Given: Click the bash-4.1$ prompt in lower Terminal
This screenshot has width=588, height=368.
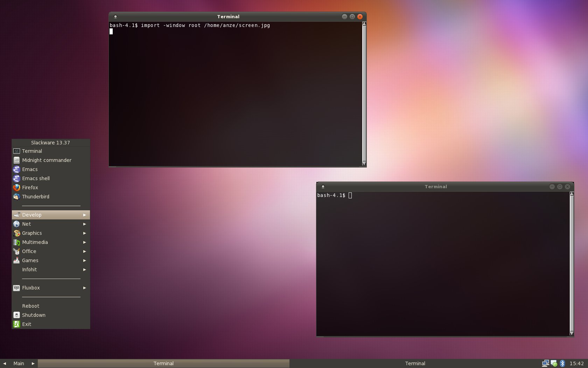Looking at the screenshot, I should 331,195.
